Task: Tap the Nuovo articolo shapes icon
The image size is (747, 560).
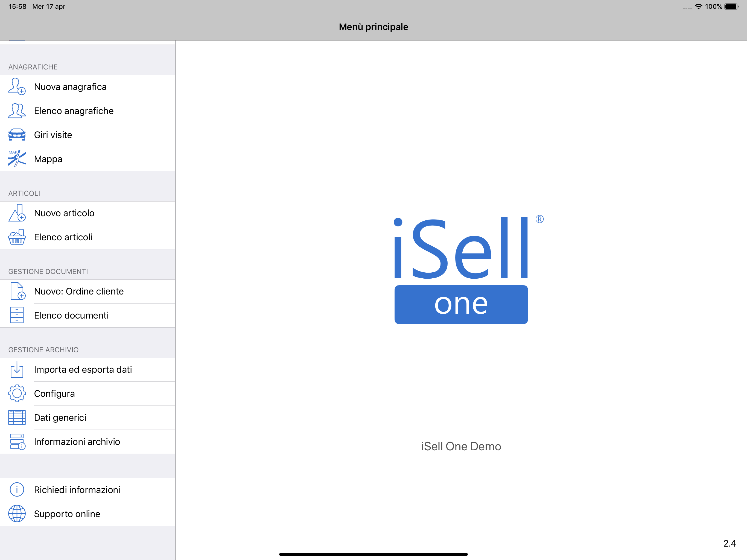Action: [17, 213]
